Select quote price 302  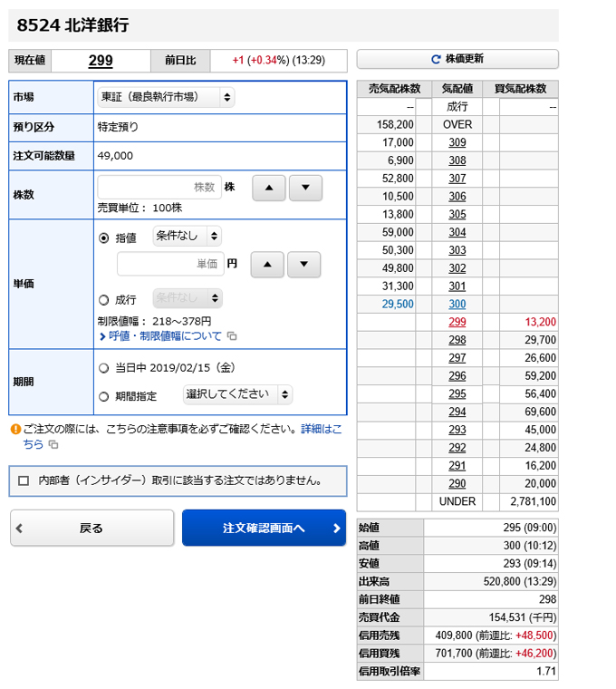[x=457, y=268]
